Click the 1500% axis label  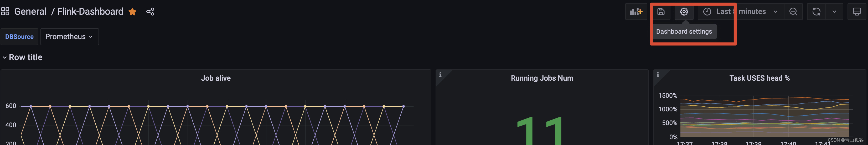click(668, 96)
